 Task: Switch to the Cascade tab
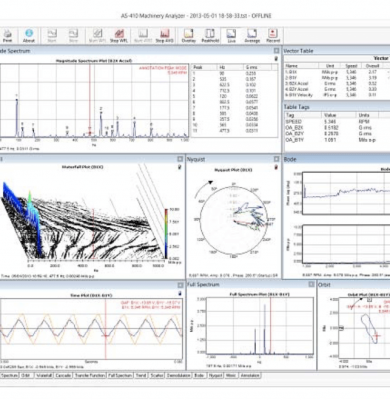pyautogui.click(x=63, y=375)
